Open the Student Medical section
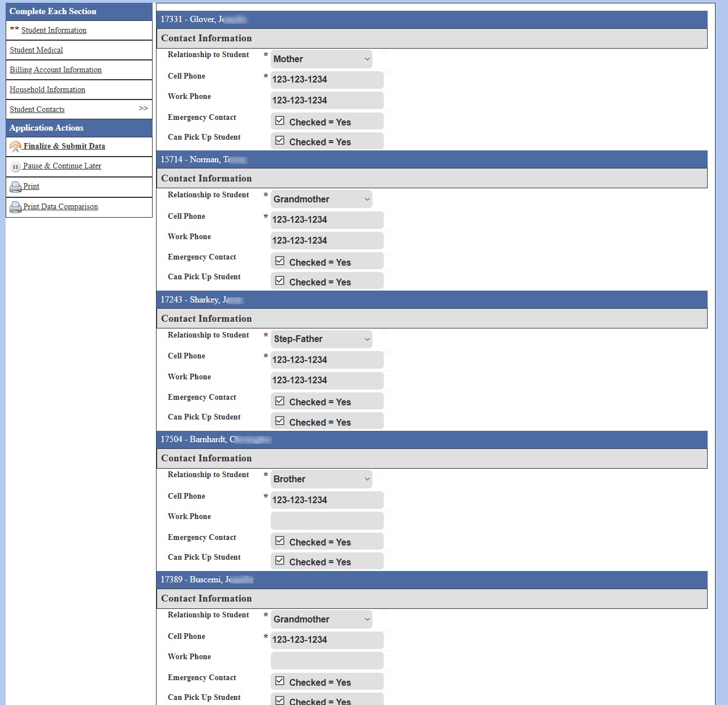The width and height of the screenshot is (728, 705). pos(36,50)
